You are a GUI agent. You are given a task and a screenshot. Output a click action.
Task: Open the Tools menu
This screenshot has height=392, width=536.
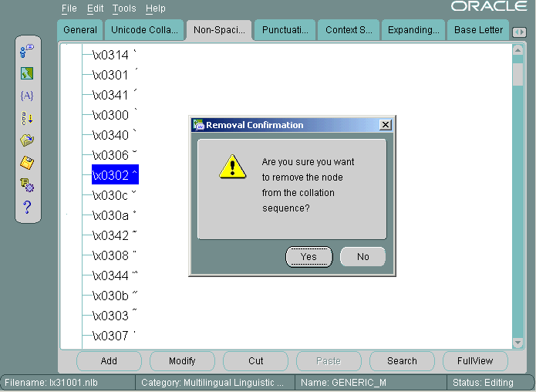(123, 8)
